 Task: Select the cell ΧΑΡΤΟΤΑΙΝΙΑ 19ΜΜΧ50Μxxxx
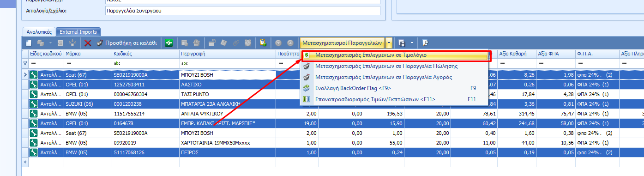(x=227, y=143)
